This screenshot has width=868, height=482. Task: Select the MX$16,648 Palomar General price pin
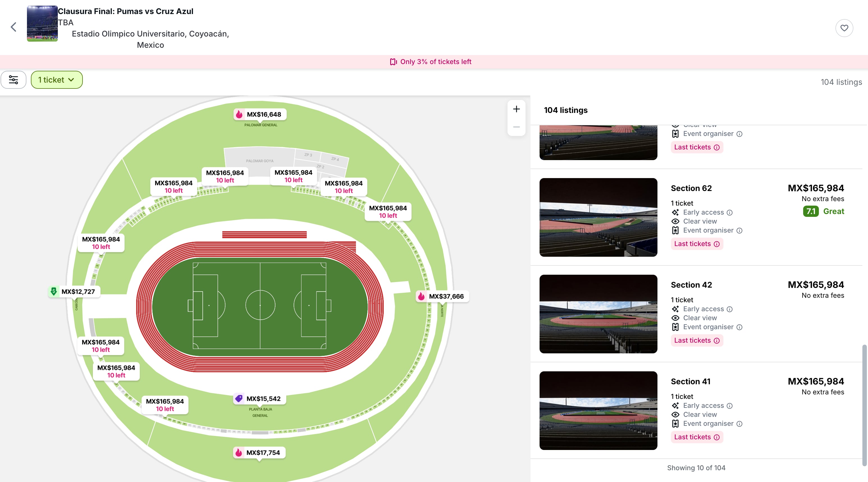tap(260, 115)
